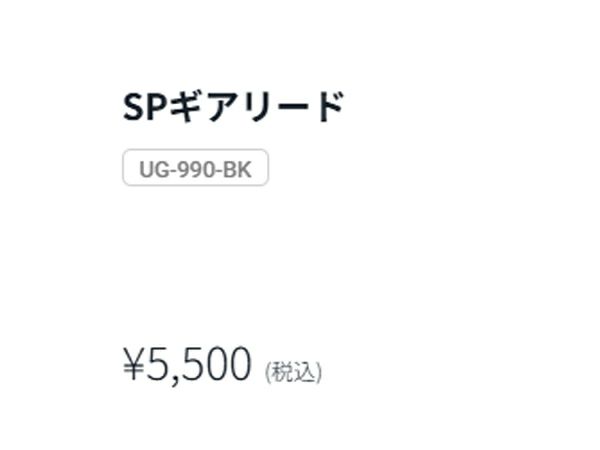Click the BK suffix in the model badge
Viewport: 600px width, 450px height.
238,169
